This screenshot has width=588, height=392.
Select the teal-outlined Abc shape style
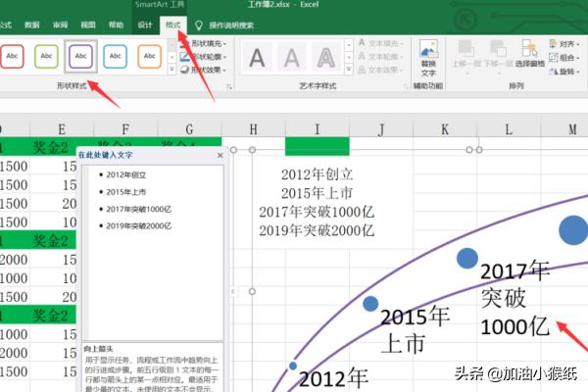coord(115,56)
